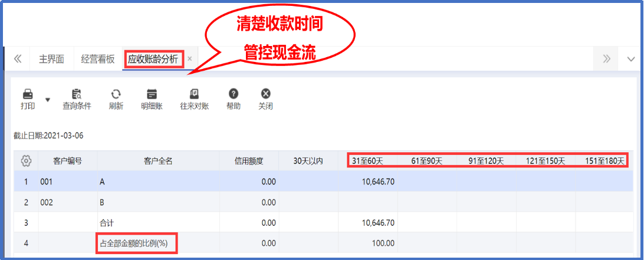Click the 信用额度 column header
Image resolution: width=644 pixels, height=260 pixels.
coord(249,161)
